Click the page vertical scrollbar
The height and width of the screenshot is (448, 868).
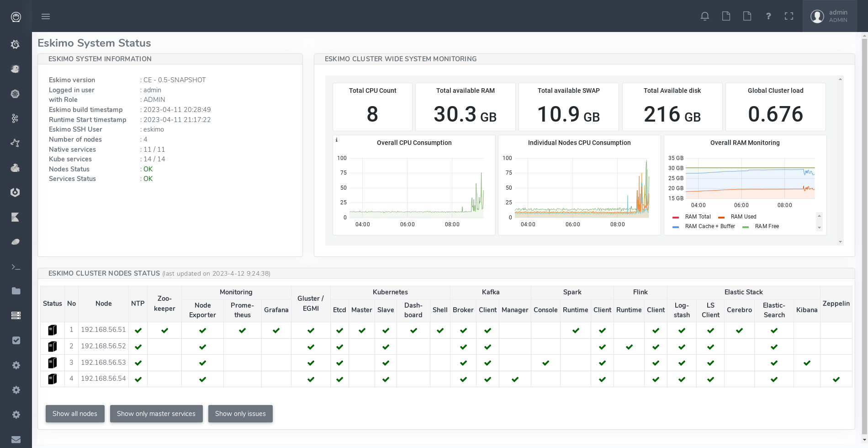click(x=864, y=235)
